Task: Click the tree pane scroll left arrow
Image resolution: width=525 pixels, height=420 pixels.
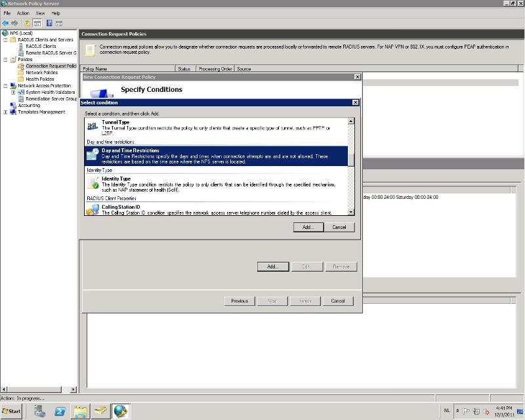Action: (4, 390)
